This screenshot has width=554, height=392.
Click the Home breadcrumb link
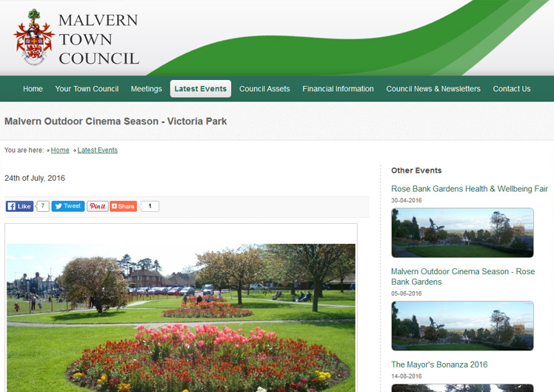[60, 150]
